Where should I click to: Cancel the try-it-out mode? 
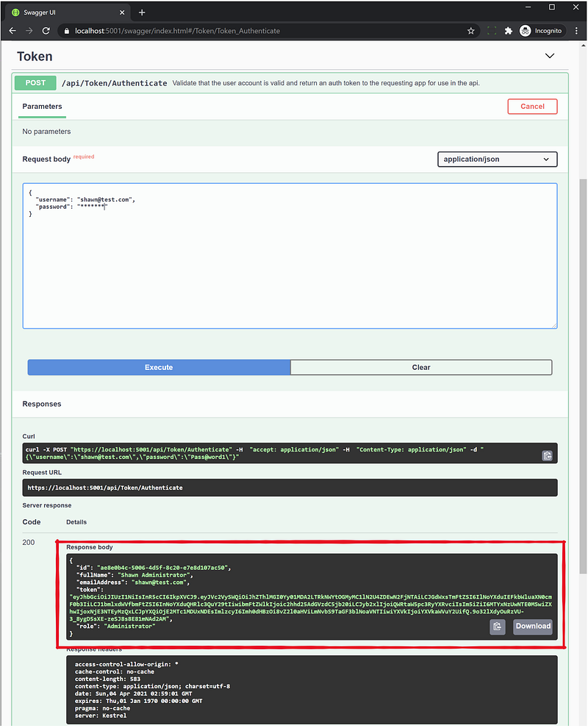click(x=532, y=107)
